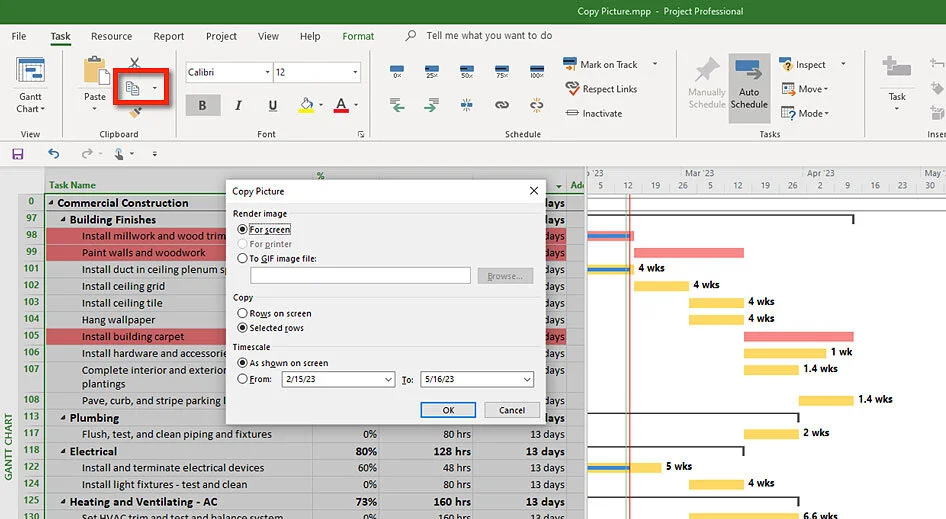The image size is (946, 519).
Task: Select the From date range option
Action: click(x=242, y=379)
